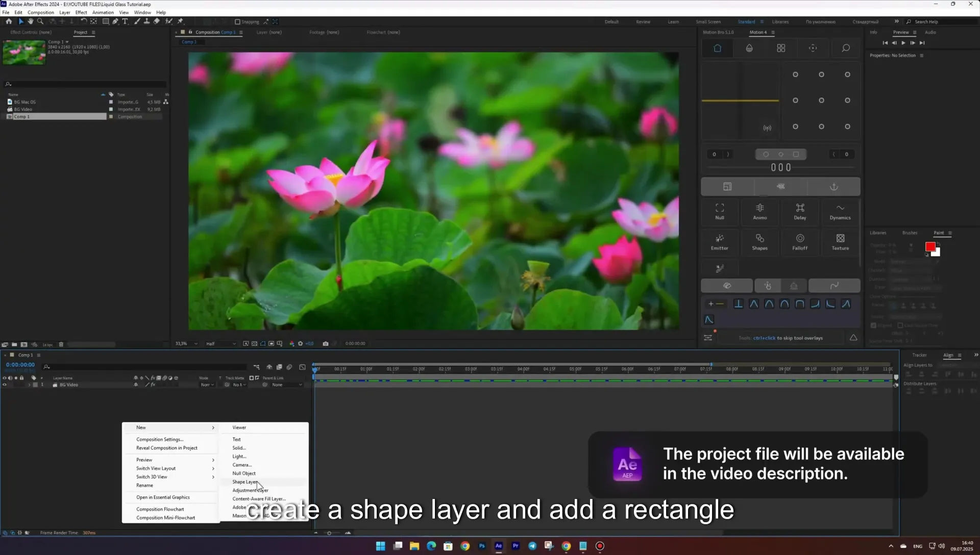Screen dimensions: 980x555
Task: Expand the workspace overflow chevron
Action: pyautogui.click(x=896, y=21)
